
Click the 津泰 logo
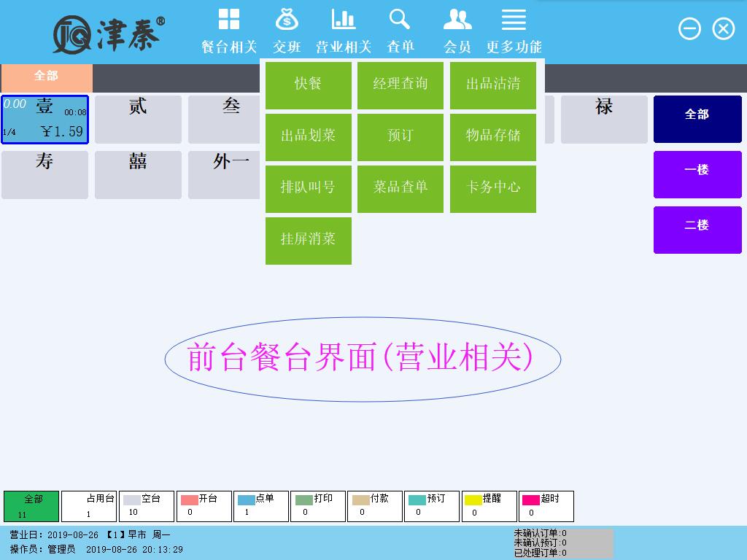coord(109,34)
